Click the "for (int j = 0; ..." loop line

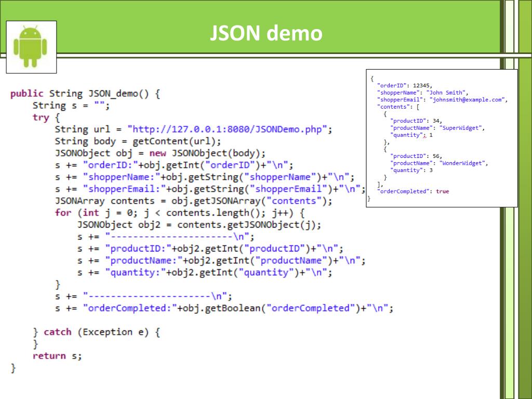pos(180,212)
